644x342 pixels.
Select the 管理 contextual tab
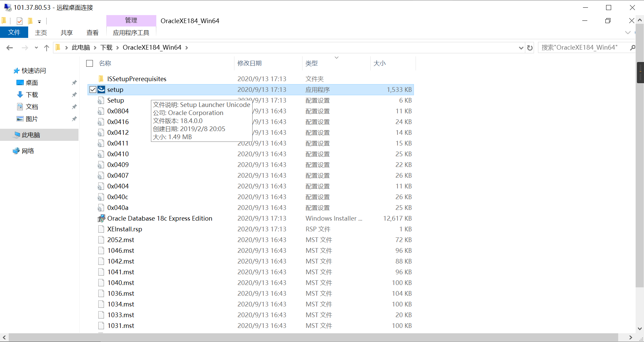click(131, 20)
